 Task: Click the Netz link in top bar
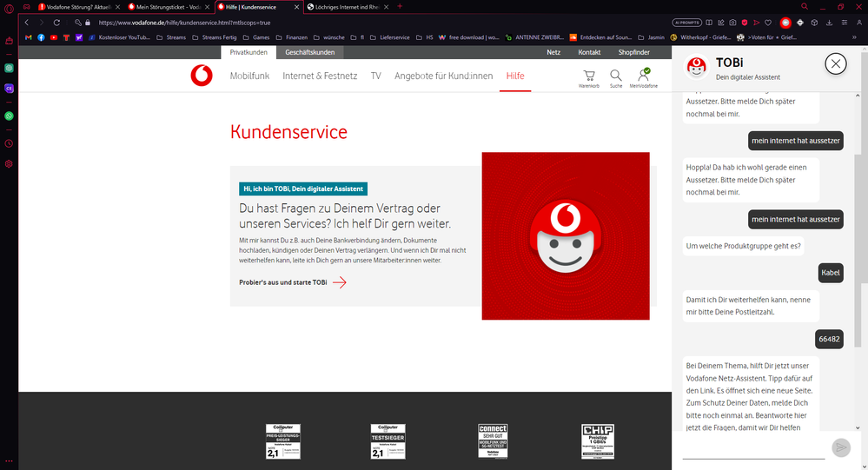coord(553,52)
